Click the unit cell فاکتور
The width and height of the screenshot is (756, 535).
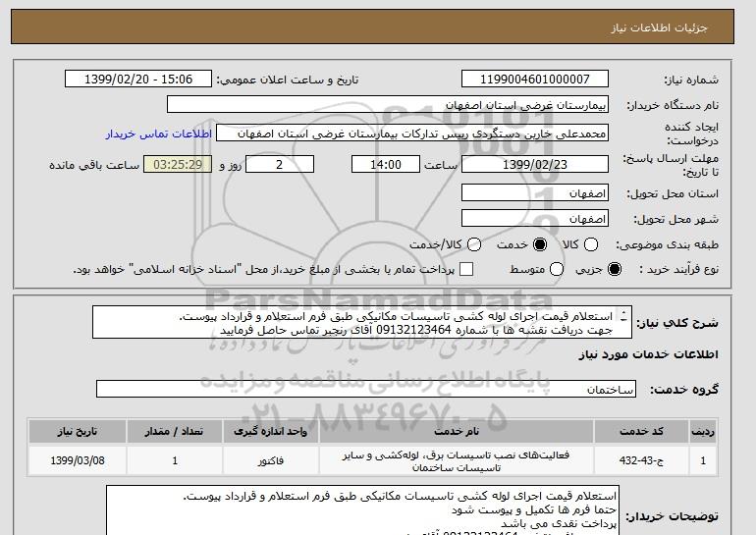(270, 460)
